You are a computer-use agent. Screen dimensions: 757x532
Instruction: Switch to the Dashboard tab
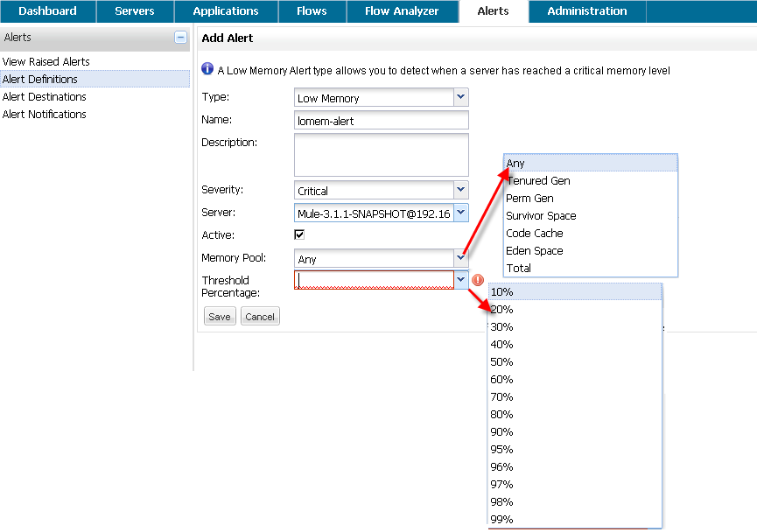(47, 11)
